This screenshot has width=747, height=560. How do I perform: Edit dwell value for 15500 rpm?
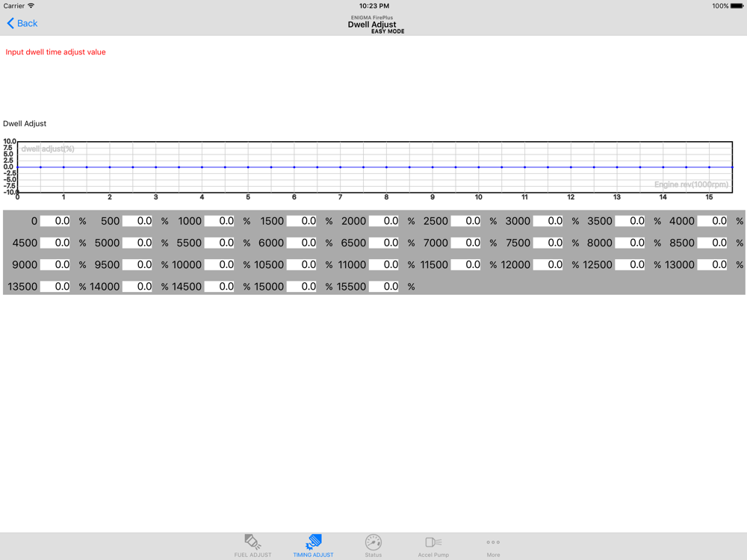383,287
